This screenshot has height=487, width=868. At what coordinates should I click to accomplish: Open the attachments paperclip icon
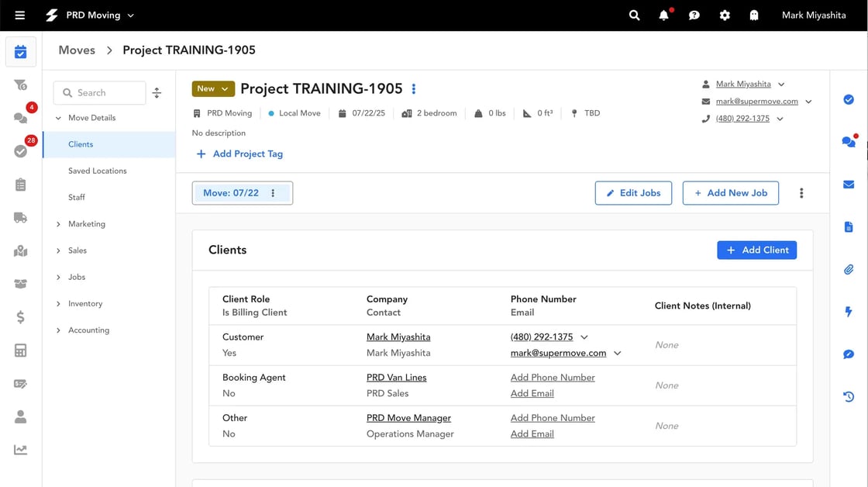(x=849, y=270)
